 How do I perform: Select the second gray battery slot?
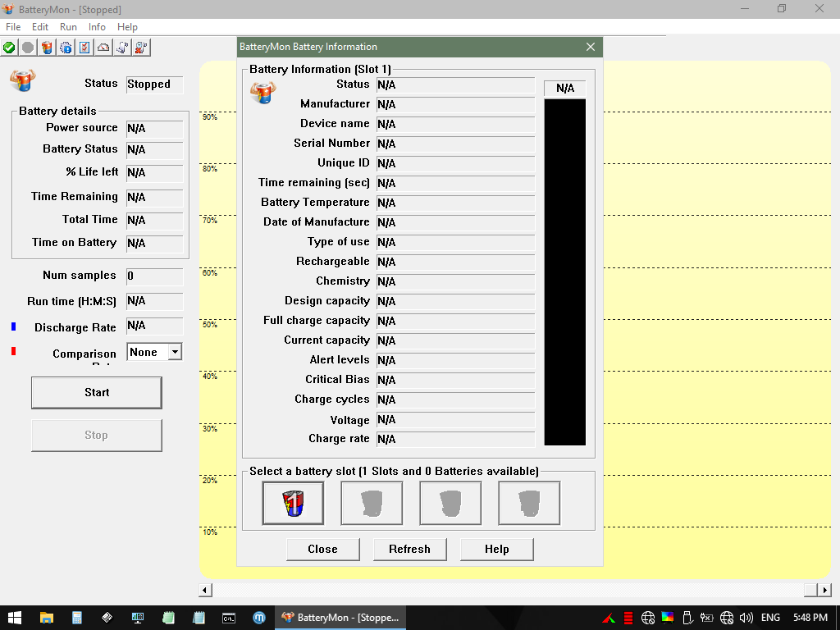point(372,503)
